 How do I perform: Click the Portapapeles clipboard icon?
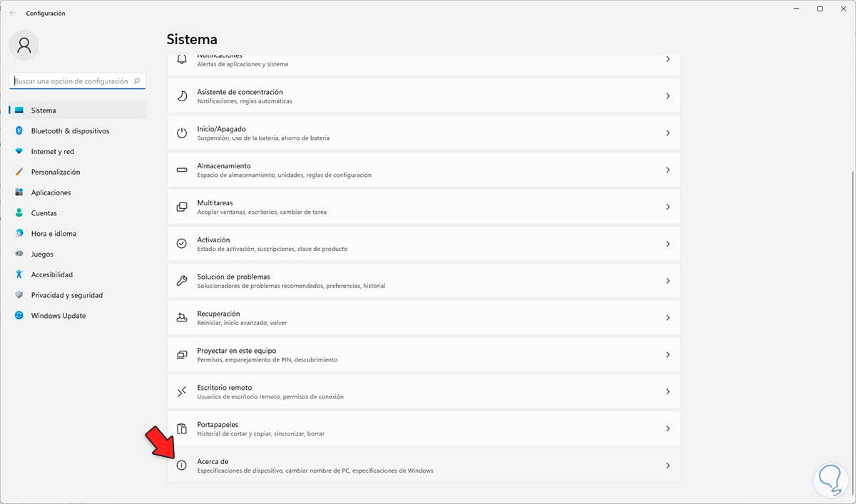point(182,428)
